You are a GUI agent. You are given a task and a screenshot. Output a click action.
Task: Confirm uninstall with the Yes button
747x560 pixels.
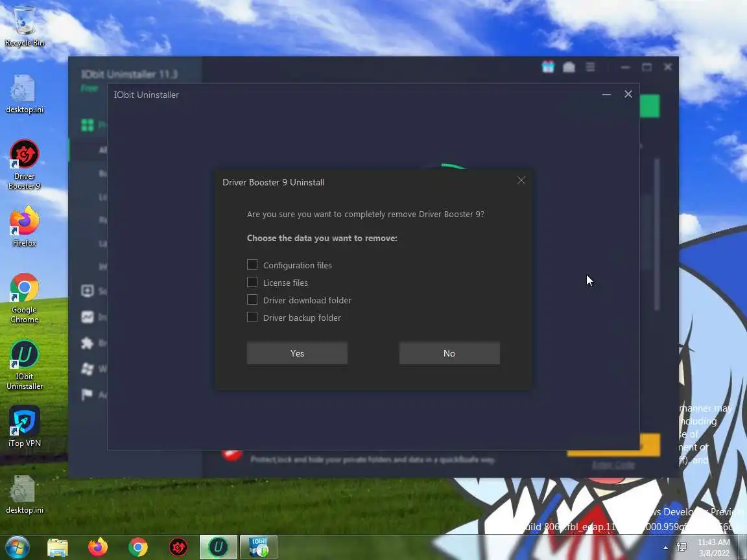(297, 353)
